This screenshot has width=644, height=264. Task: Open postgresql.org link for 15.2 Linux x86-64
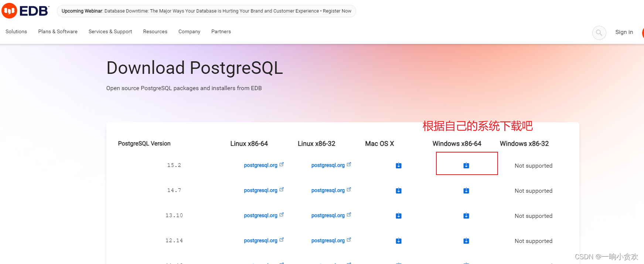[x=264, y=165]
